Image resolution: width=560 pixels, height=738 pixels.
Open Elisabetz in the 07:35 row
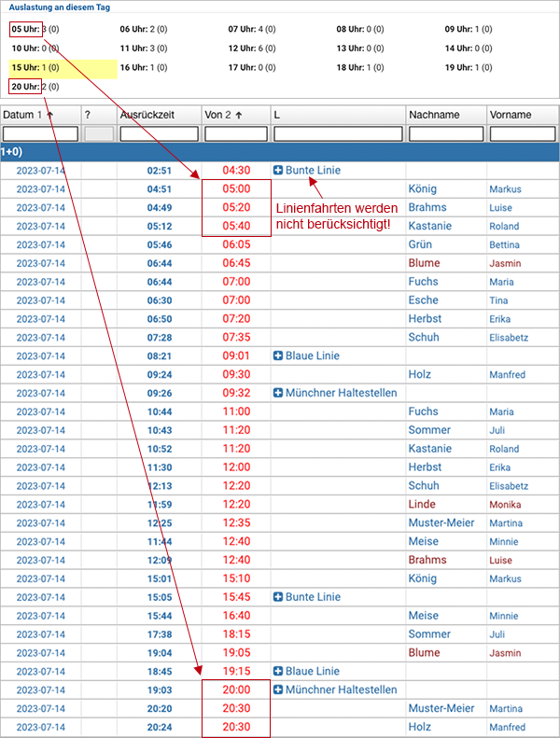point(509,338)
